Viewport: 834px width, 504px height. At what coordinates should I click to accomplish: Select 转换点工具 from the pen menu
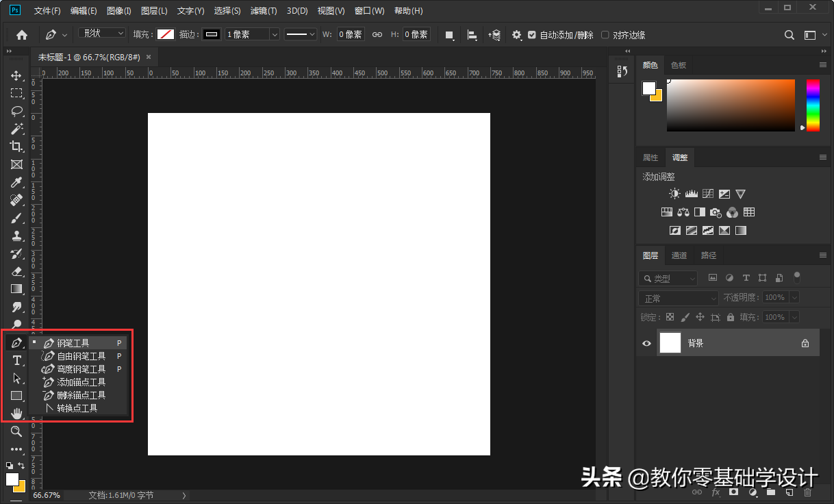72,407
